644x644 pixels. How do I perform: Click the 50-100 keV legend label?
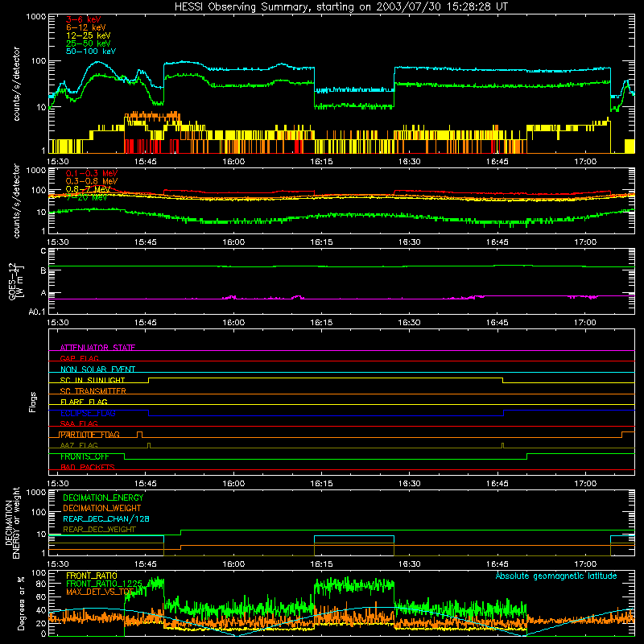[91, 52]
